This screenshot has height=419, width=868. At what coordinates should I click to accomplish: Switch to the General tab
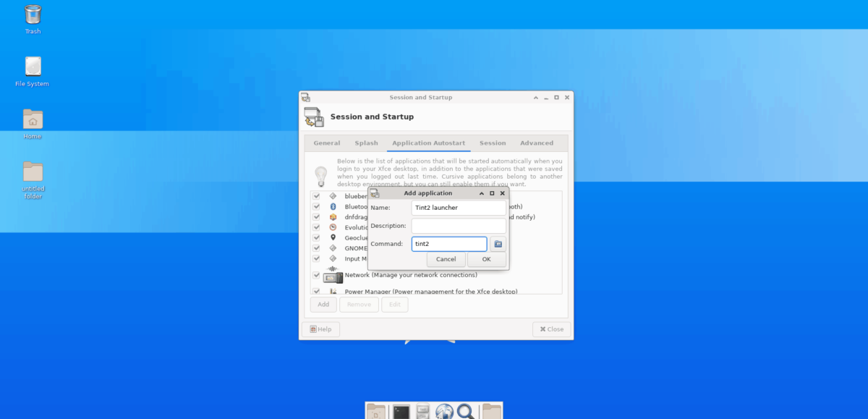[327, 143]
